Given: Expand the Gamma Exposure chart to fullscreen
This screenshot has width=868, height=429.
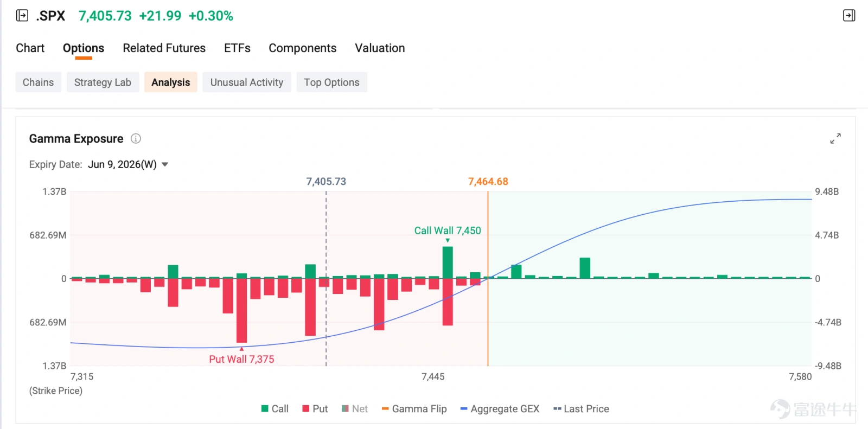Looking at the screenshot, I should point(835,139).
